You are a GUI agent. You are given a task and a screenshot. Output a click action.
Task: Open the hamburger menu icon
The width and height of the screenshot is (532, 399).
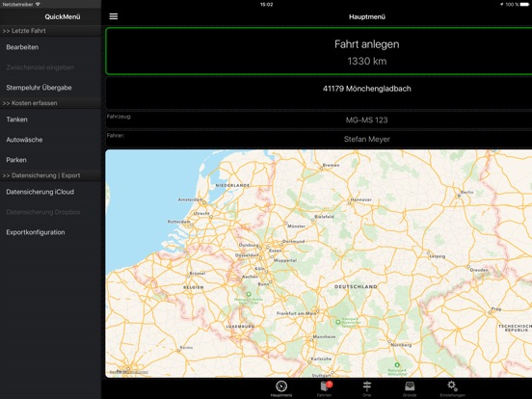(x=114, y=16)
